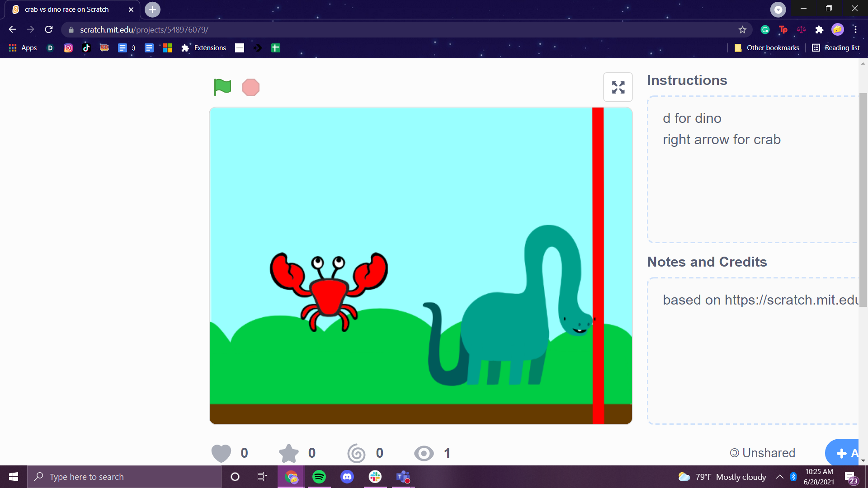Toggle the bookmark star in the address bar
868x488 pixels.
click(742, 29)
